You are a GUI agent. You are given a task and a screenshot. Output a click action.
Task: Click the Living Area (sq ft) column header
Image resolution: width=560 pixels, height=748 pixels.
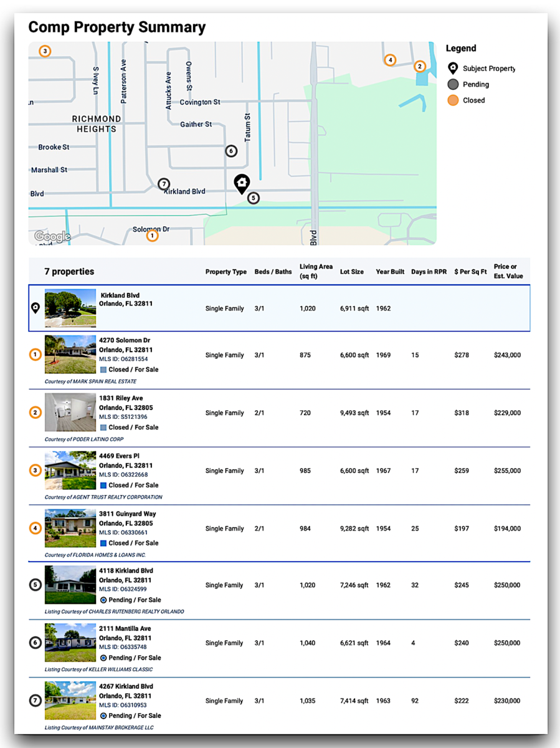pos(316,271)
